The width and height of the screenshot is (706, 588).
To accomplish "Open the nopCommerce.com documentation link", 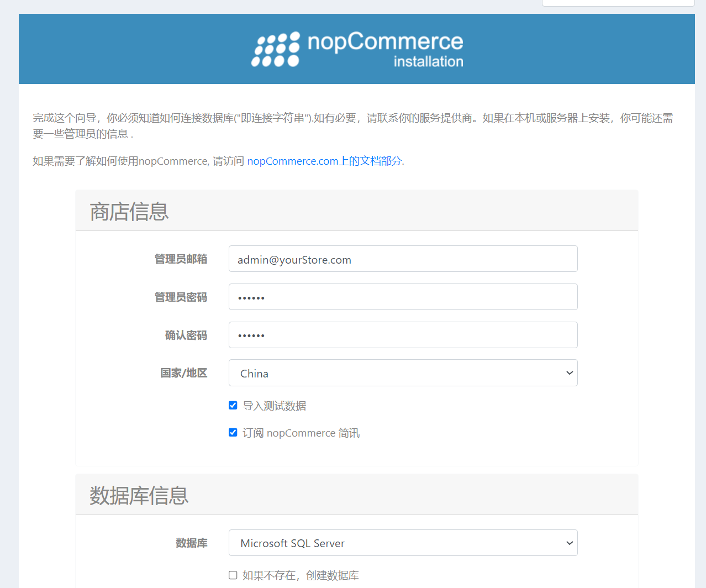I will coord(325,161).
